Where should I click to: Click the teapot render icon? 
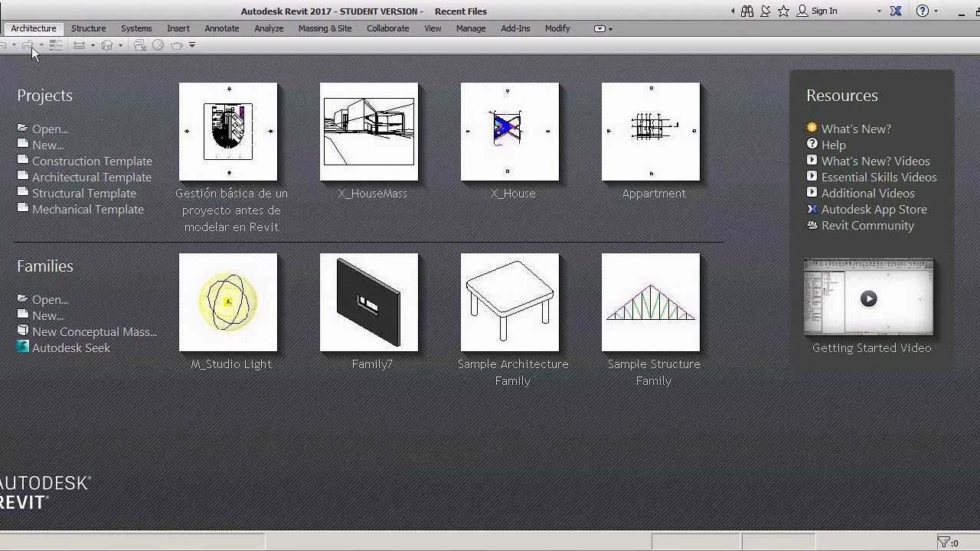(177, 45)
